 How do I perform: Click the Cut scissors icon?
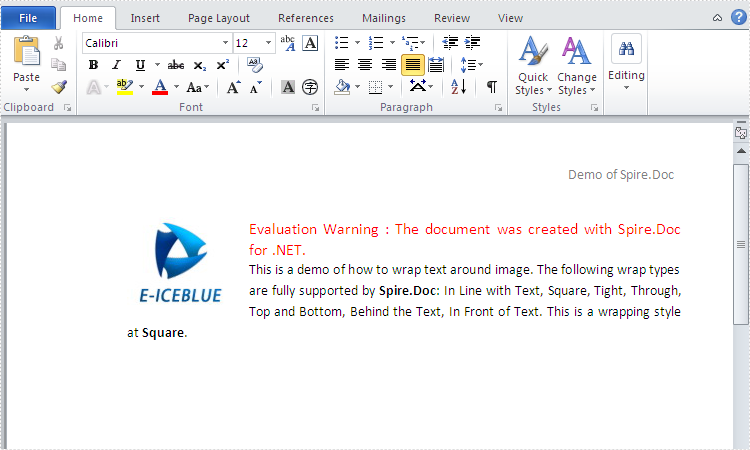click(x=58, y=43)
